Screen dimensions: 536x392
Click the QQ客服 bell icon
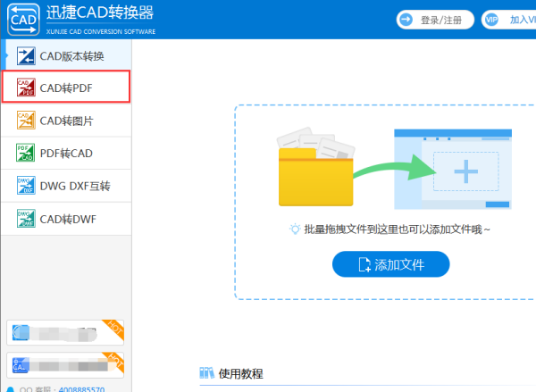pyautogui.click(x=10, y=389)
